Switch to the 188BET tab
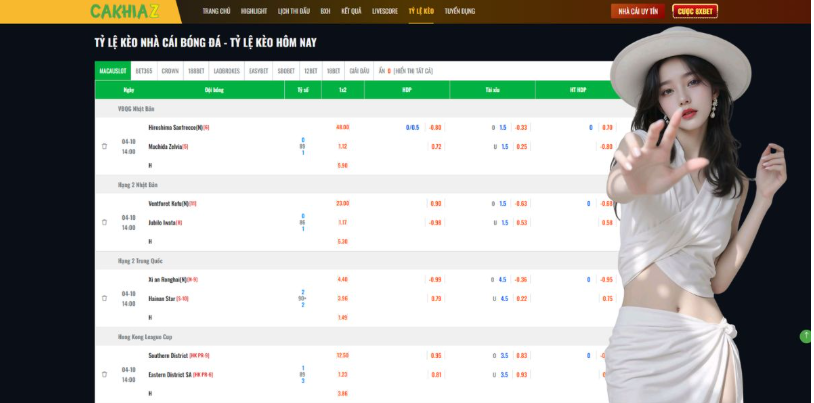The width and height of the screenshot is (814, 403). coord(196,71)
